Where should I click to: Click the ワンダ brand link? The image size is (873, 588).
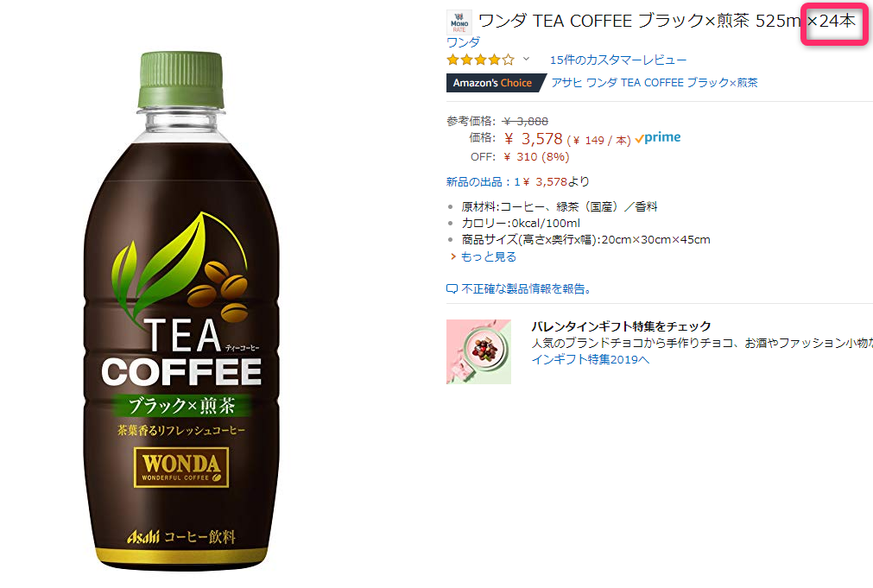463,42
